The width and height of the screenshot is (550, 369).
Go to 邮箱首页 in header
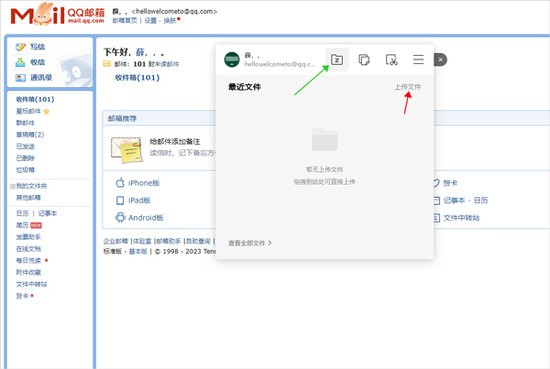(125, 20)
